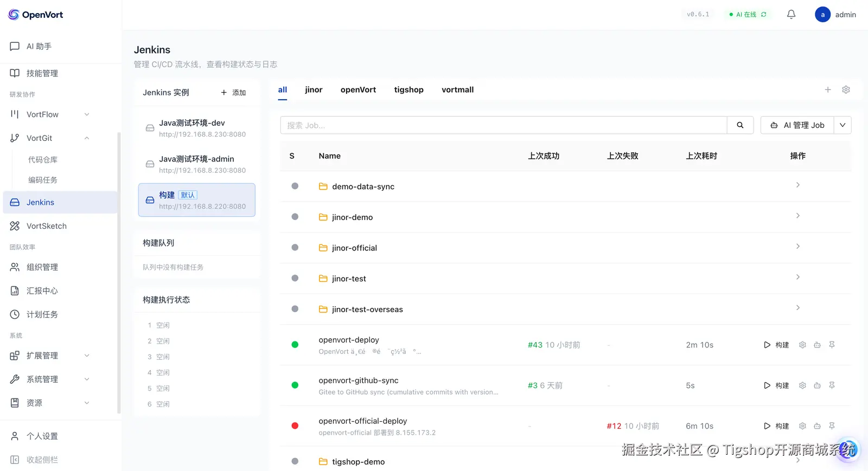The height and width of the screenshot is (471, 868).
Task: Open the admin user avatar
Action: tap(822, 15)
